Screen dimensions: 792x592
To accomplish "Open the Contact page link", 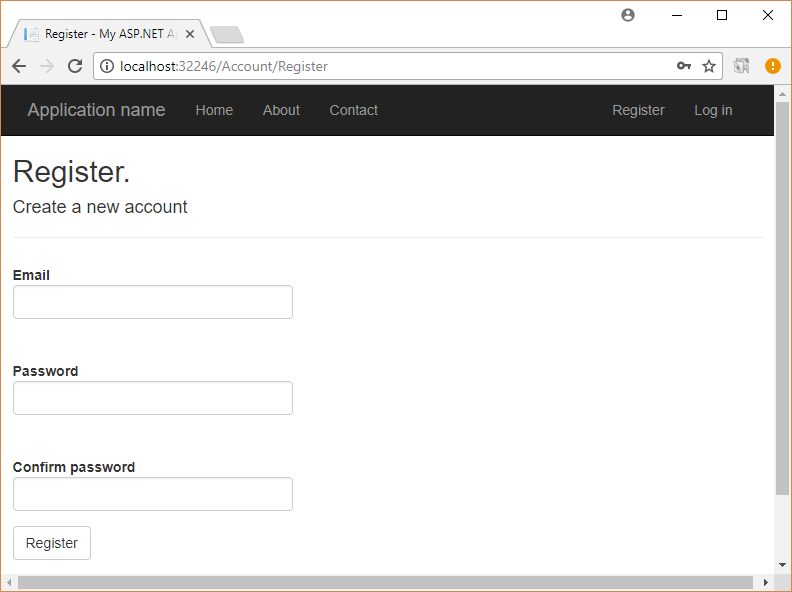I will point(354,110).
